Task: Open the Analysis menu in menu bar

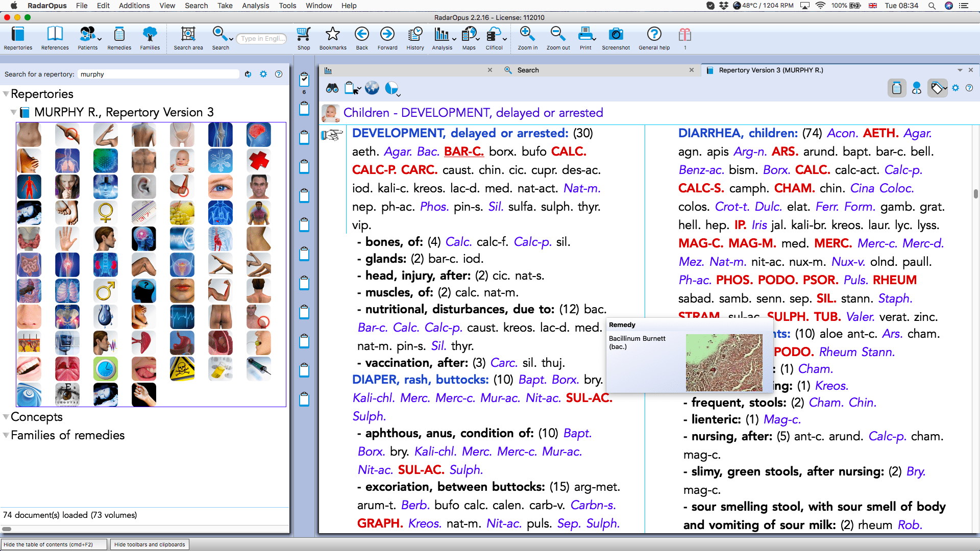Action: (255, 6)
